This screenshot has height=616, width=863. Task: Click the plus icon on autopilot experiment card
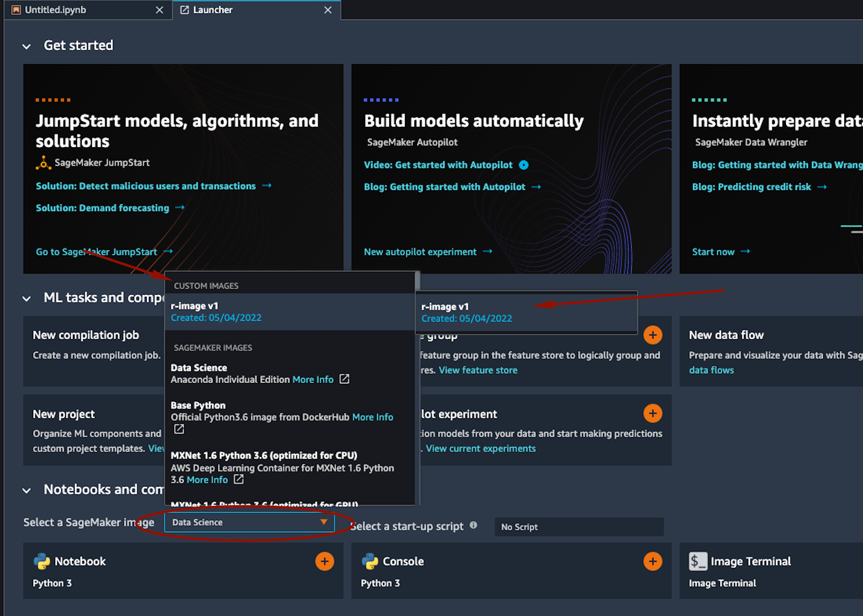[652, 413]
